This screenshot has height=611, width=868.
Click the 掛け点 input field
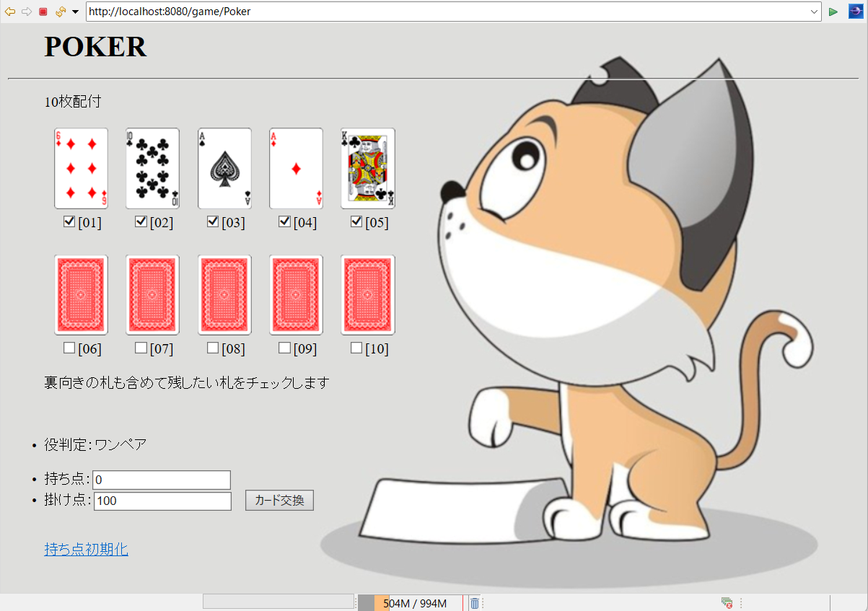click(162, 501)
